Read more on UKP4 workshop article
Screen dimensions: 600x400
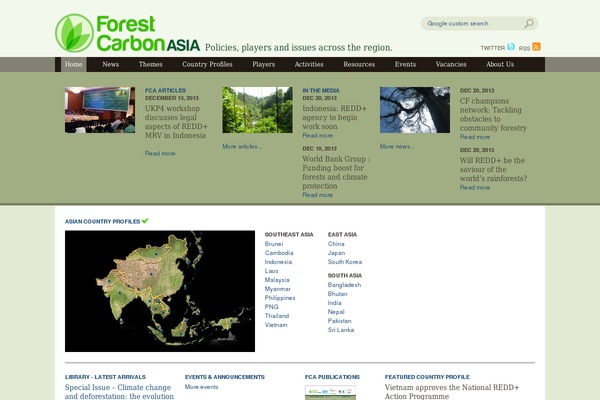coord(160,153)
